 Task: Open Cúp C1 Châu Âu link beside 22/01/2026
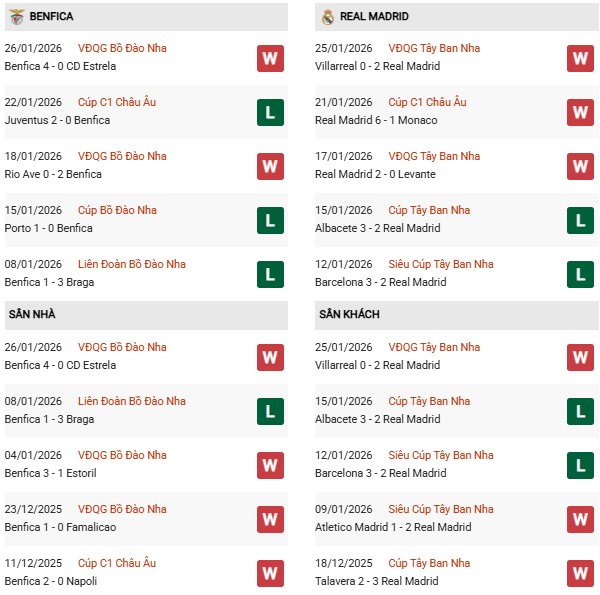pos(117,102)
